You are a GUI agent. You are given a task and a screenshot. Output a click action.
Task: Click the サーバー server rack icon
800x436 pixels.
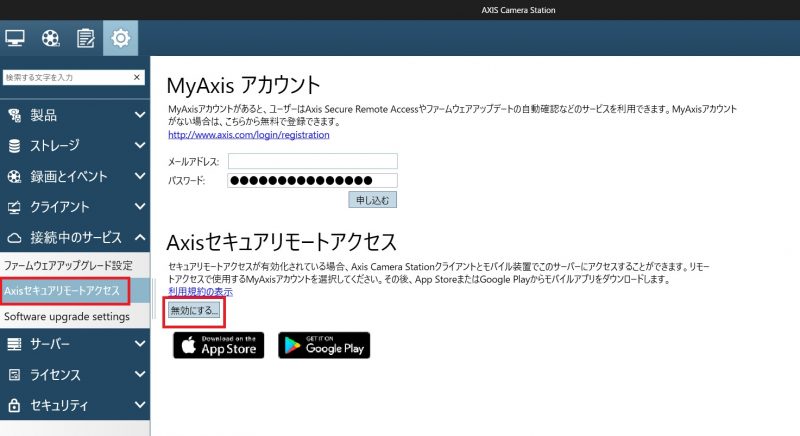click(14, 344)
